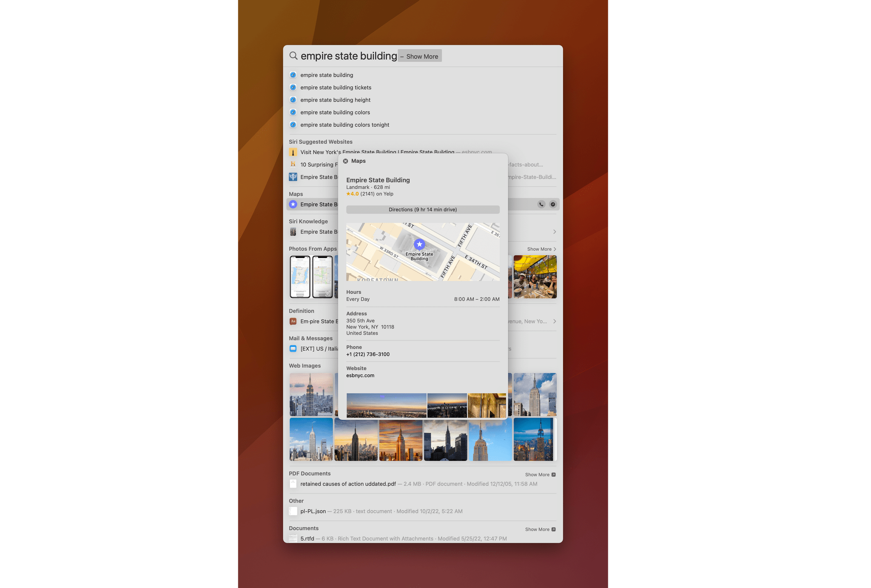Click hours "8:00 AM – 2:00 AM" text
The width and height of the screenshot is (871, 588).
(x=477, y=299)
